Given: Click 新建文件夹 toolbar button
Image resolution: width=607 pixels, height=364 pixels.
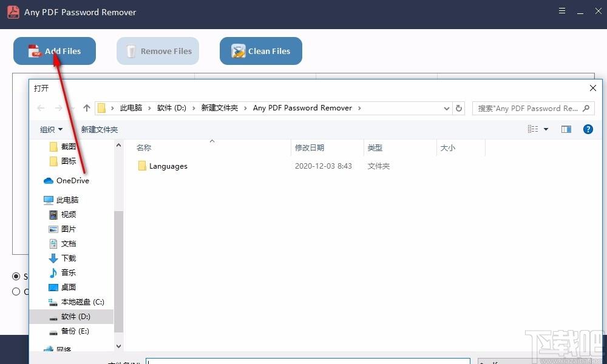Looking at the screenshot, I should point(100,130).
